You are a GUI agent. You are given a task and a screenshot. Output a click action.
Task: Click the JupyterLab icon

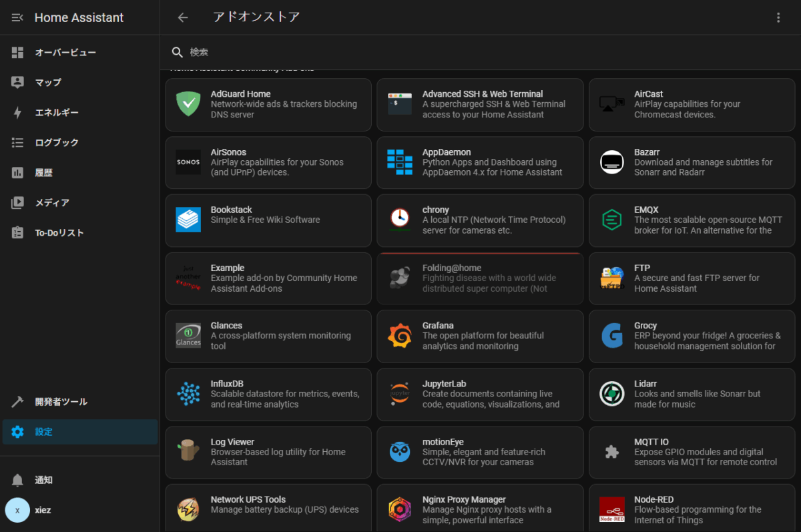pyautogui.click(x=400, y=394)
